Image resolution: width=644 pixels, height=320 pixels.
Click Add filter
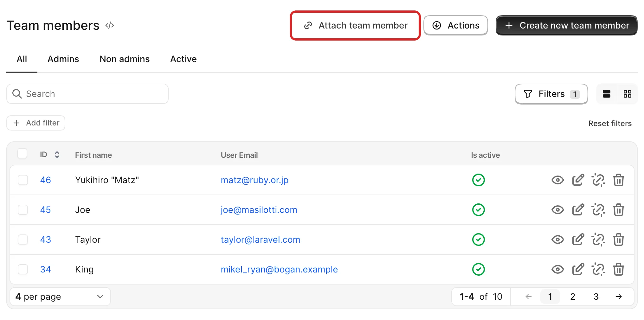(36, 123)
